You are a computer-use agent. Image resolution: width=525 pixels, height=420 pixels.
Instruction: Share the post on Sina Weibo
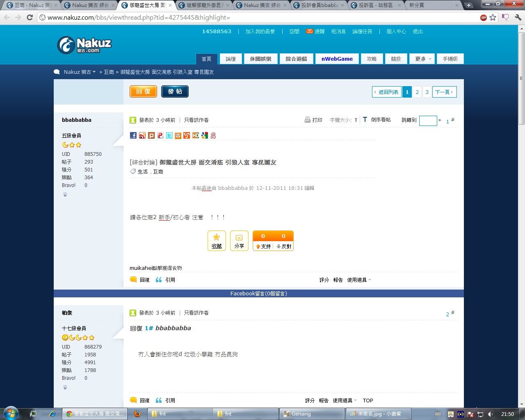coord(142,135)
